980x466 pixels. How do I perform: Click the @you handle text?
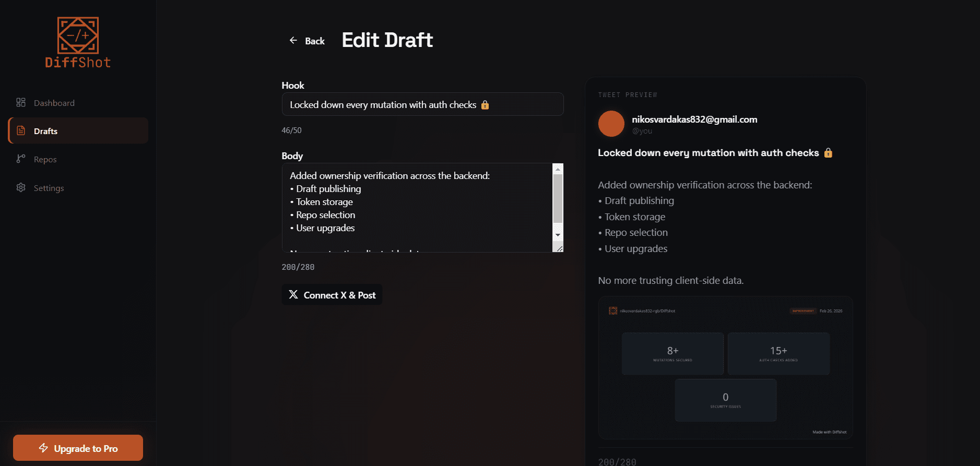pos(642,131)
